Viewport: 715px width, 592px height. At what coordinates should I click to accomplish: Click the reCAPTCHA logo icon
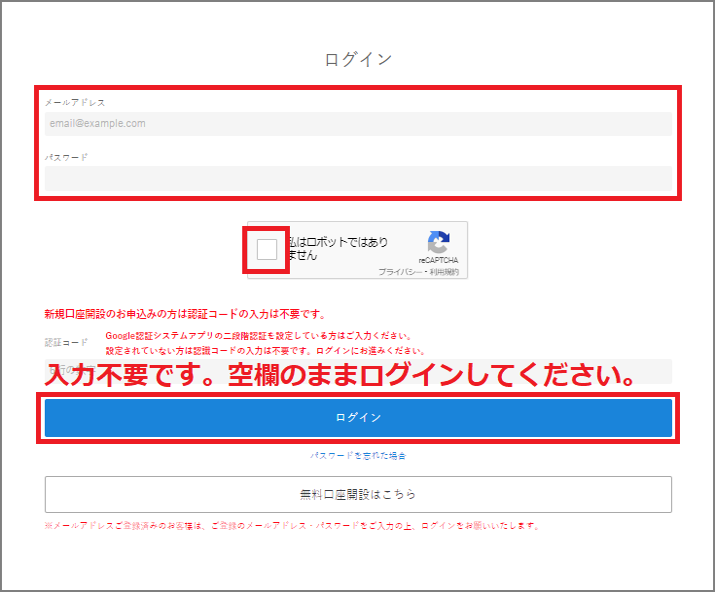(x=437, y=244)
